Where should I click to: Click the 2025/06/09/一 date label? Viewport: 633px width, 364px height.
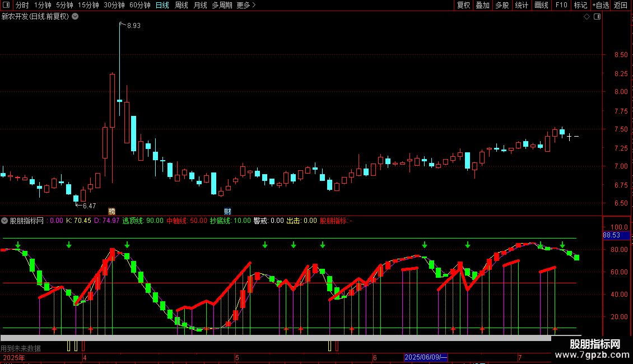click(x=426, y=357)
